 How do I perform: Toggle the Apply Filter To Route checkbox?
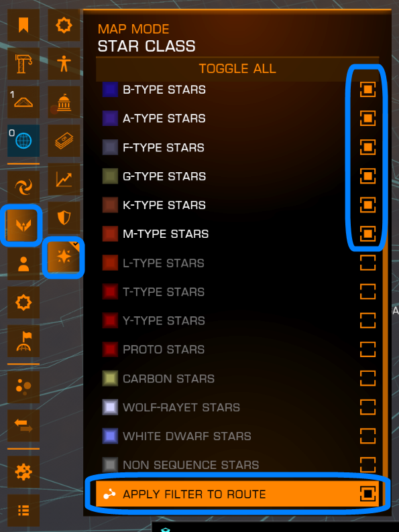pos(367,494)
